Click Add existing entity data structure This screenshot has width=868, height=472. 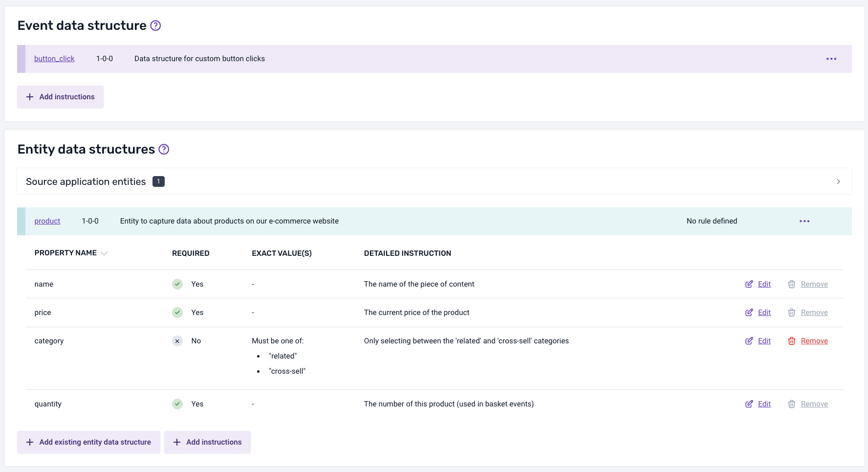tap(88, 442)
